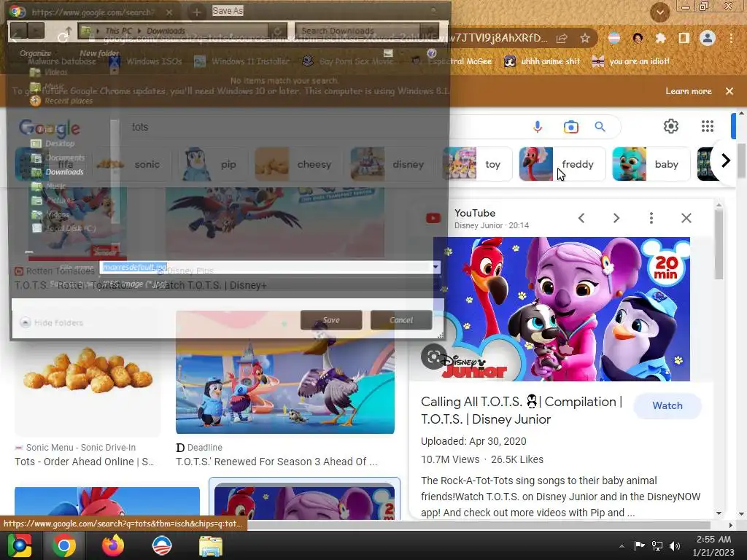Open Firefox from taskbar
This screenshot has width=747, height=560.
click(113, 545)
